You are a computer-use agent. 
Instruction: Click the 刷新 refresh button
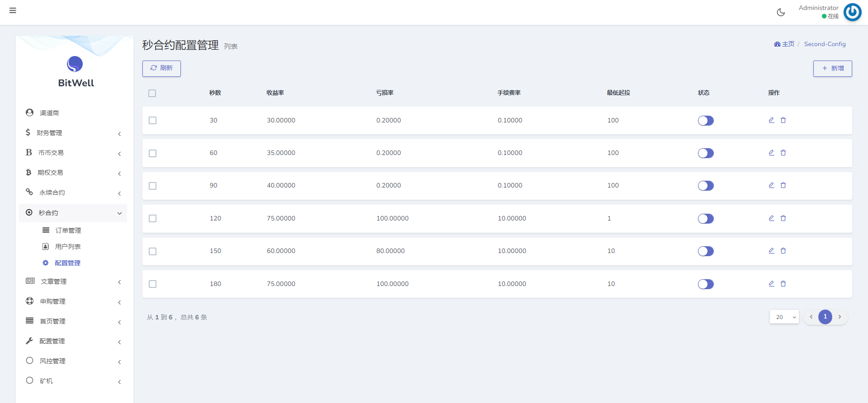pyautogui.click(x=161, y=68)
